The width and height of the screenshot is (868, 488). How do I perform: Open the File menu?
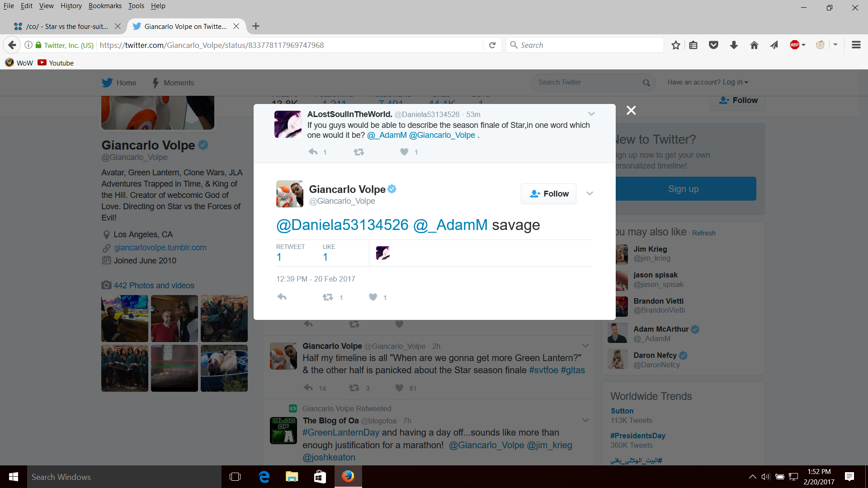[x=9, y=6]
